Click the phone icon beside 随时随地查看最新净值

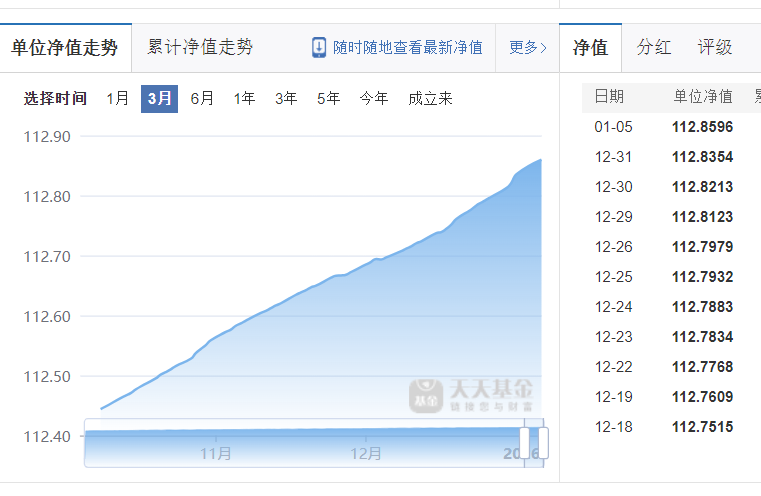[x=319, y=47]
